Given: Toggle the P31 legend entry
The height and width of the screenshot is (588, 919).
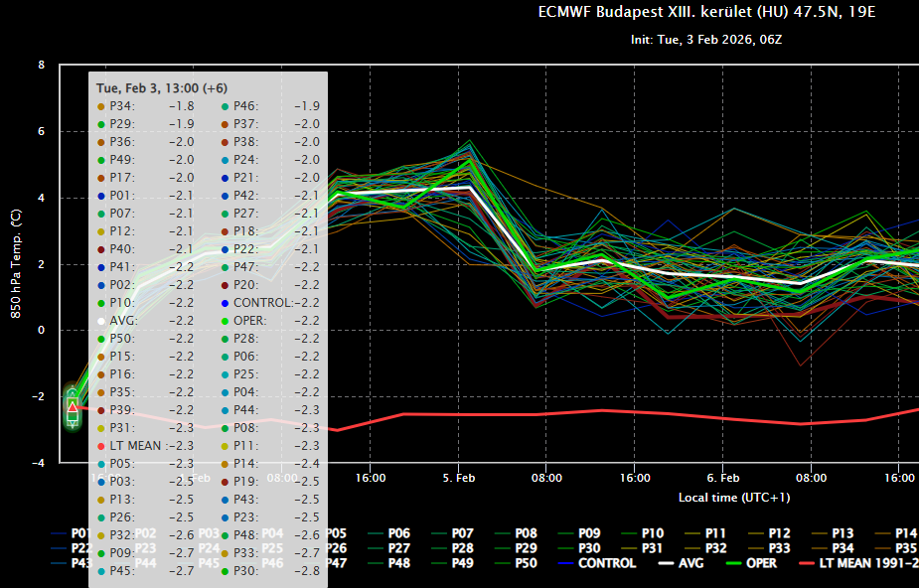Looking at the screenshot, I should [653, 548].
